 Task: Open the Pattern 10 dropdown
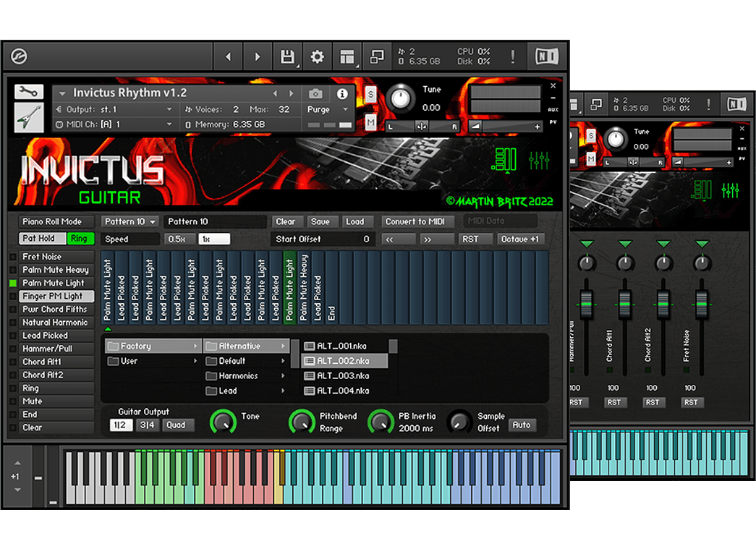[x=129, y=222]
